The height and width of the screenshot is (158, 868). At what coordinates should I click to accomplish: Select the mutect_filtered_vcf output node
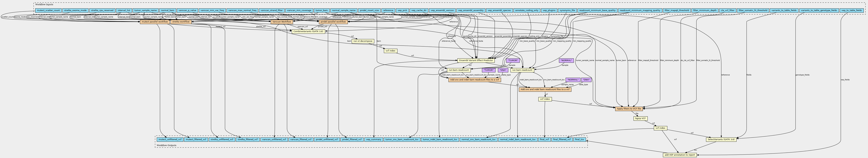196,139
